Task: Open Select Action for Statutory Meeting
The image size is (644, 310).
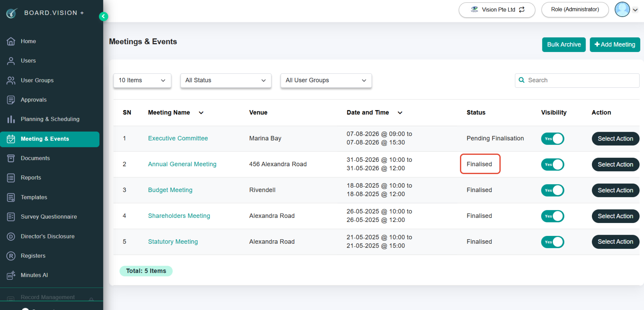Action: [x=616, y=242]
